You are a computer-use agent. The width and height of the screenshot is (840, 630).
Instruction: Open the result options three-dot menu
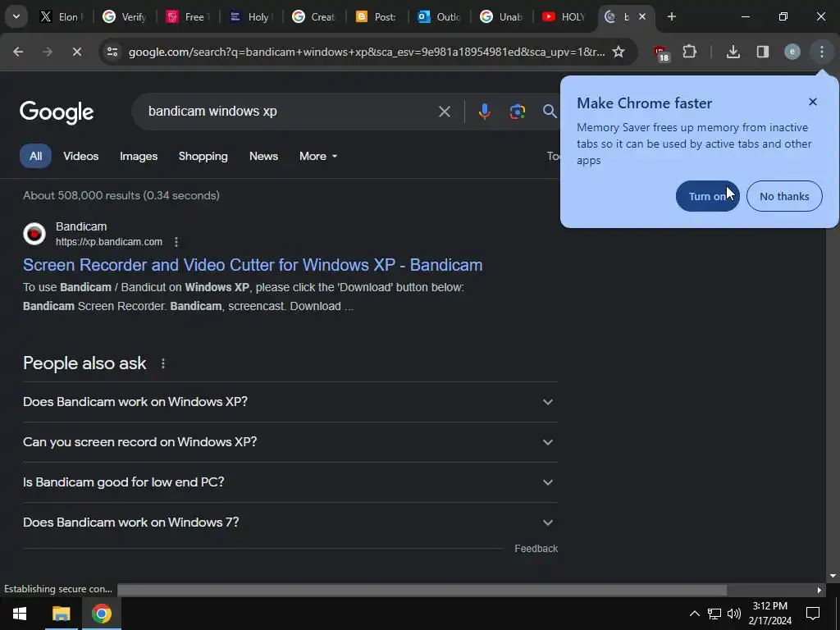click(176, 242)
